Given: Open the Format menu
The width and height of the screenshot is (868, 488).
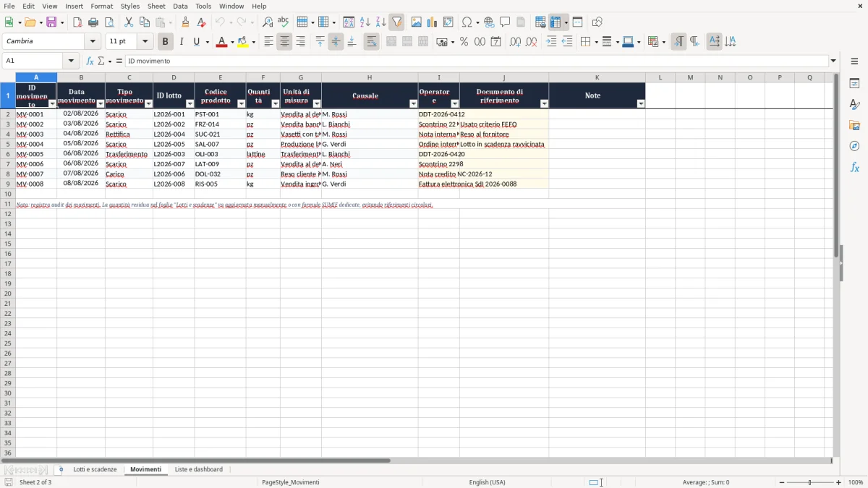Looking at the screenshot, I should click(102, 6).
